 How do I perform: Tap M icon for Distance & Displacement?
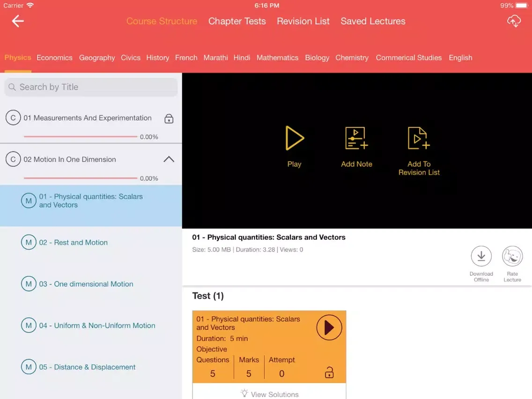point(29,367)
